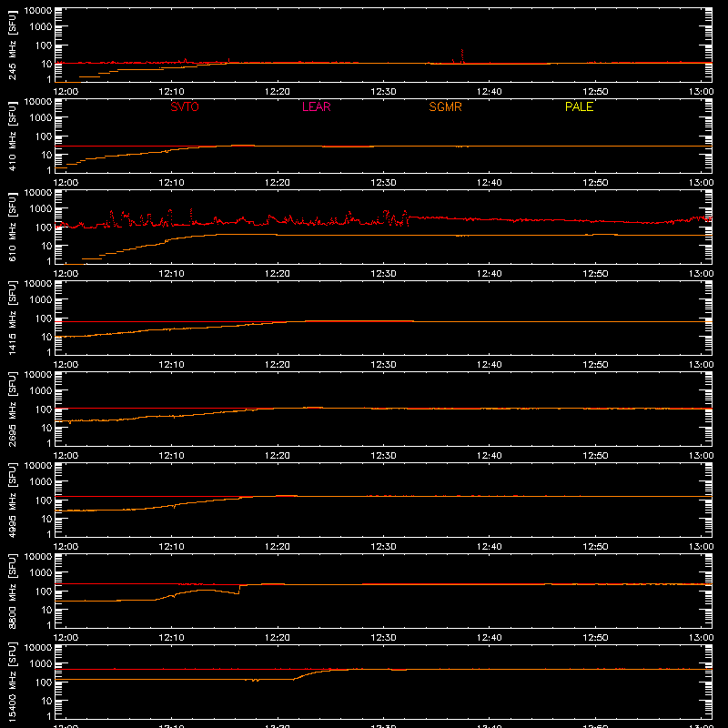Click 12:20 tick label under 410 MHz plot
The width and height of the screenshot is (728, 728).
[278, 183]
